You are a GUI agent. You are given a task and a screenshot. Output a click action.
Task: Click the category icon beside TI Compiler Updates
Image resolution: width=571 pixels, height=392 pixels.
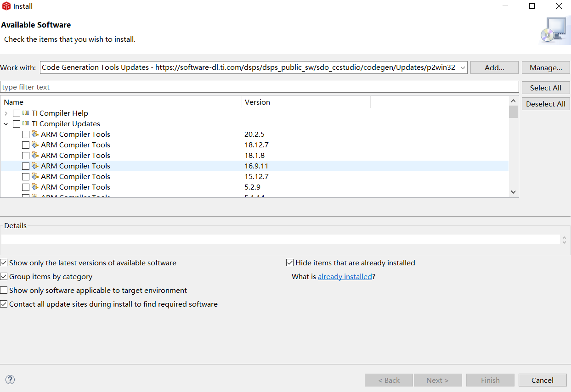[x=26, y=123]
